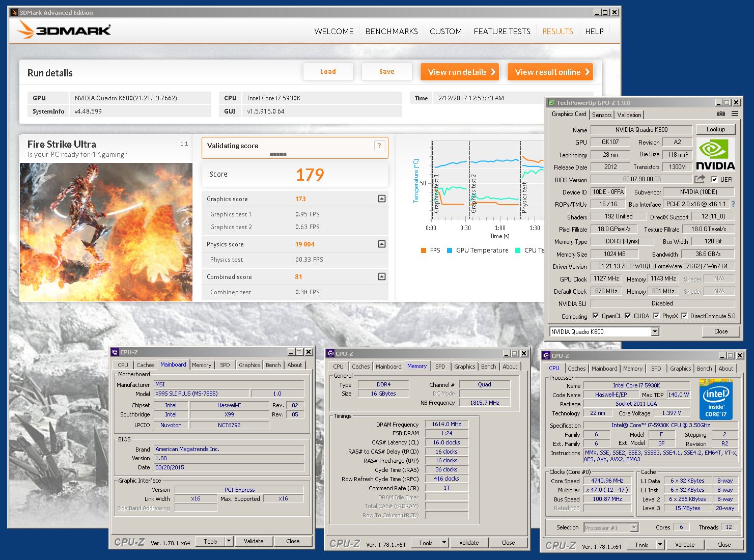This screenshot has width=754, height=560.
Task: Open the Processor #1 selection dropdown
Action: tap(634, 527)
